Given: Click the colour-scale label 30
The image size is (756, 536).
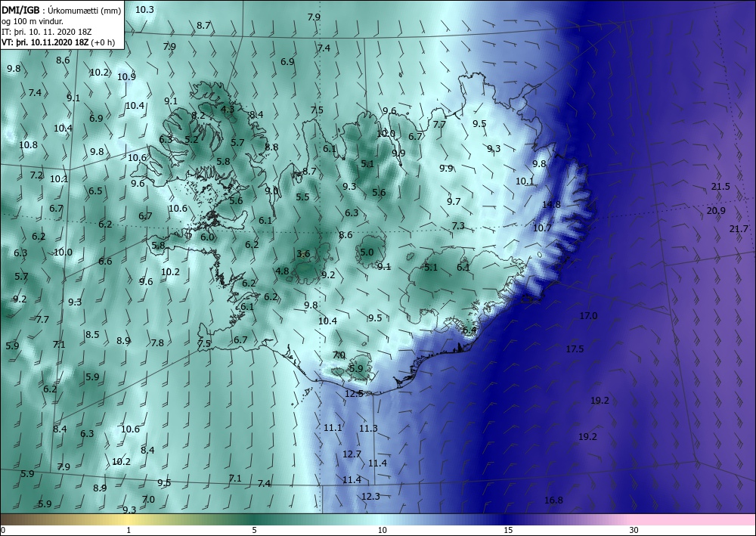Looking at the screenshot, I should point(634,531).
